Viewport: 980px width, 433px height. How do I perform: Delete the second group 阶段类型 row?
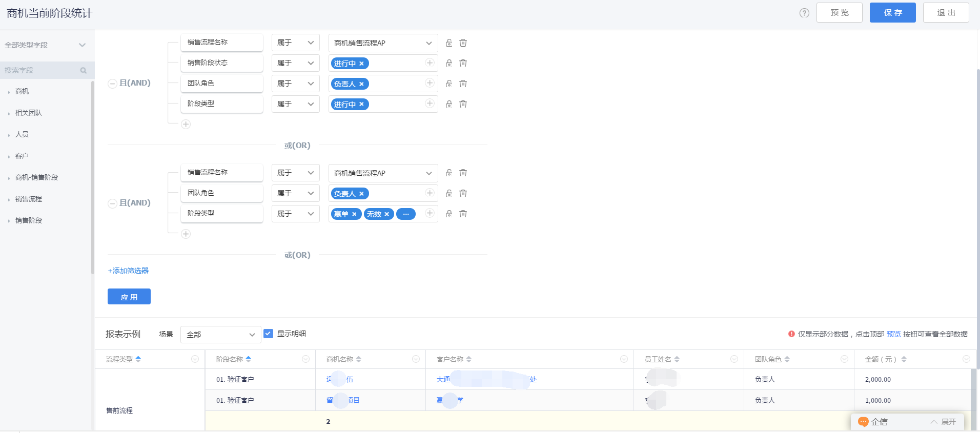pos(463,214)
